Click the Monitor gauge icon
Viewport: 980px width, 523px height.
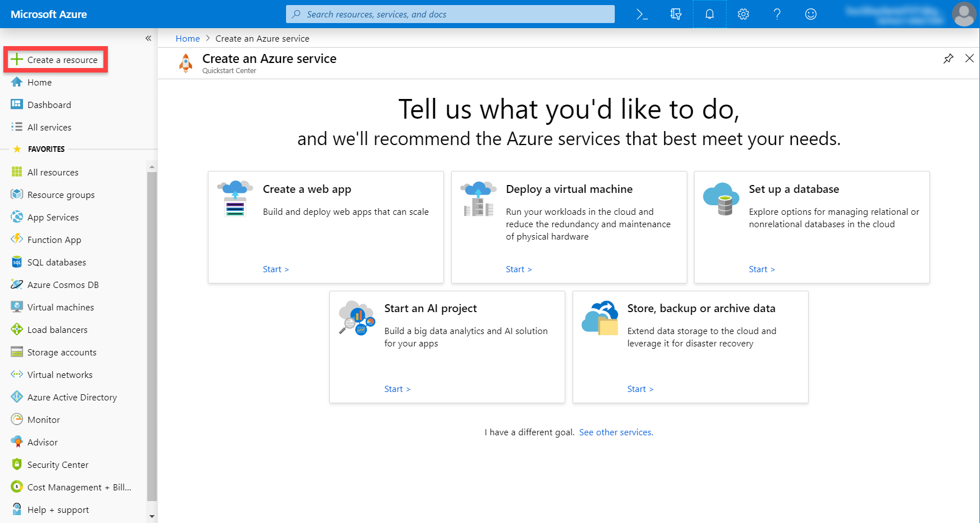coord(17,420)
